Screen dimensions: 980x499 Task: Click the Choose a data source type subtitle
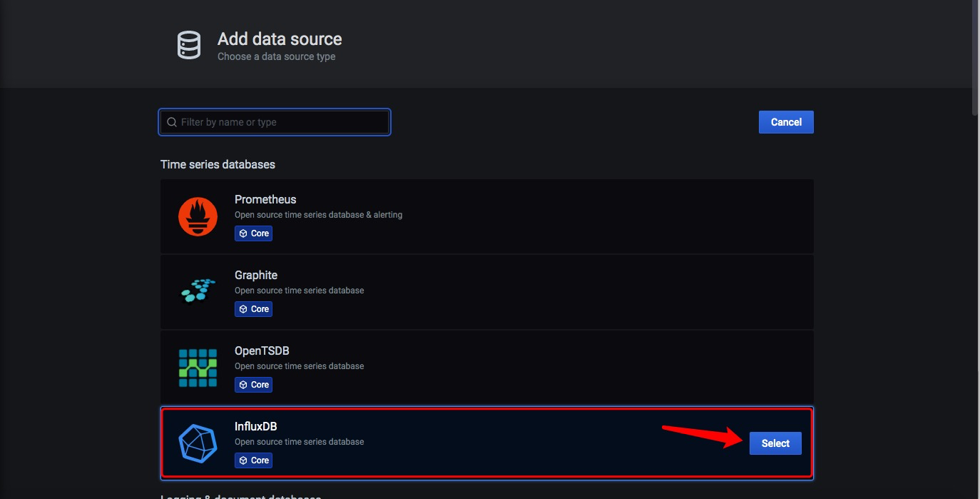point(277,56)
